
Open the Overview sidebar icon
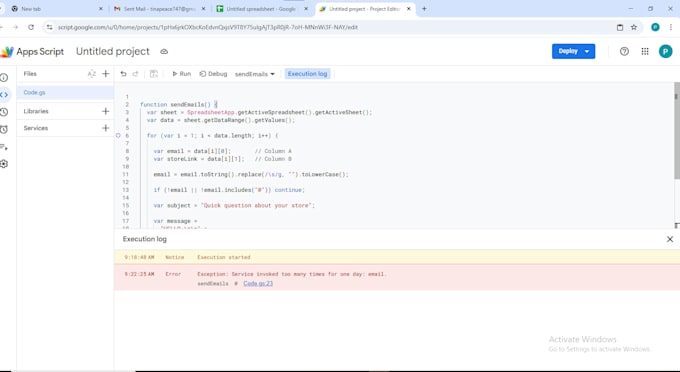[4, 78]
